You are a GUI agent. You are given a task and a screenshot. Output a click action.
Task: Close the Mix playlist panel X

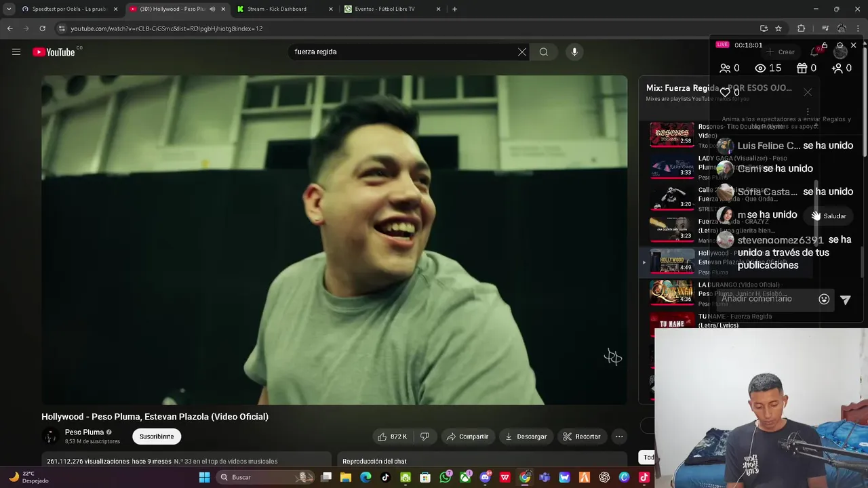click(808, 92)
